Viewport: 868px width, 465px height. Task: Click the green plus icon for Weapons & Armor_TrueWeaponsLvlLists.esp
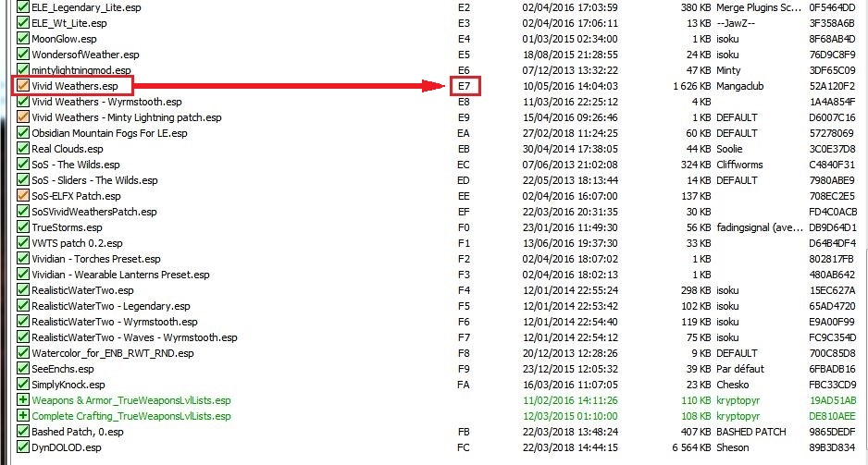23,399
